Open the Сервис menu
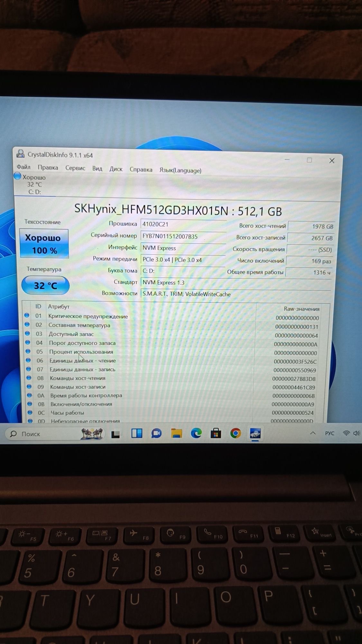Screen dimensions: 362x644 (75, 168)
